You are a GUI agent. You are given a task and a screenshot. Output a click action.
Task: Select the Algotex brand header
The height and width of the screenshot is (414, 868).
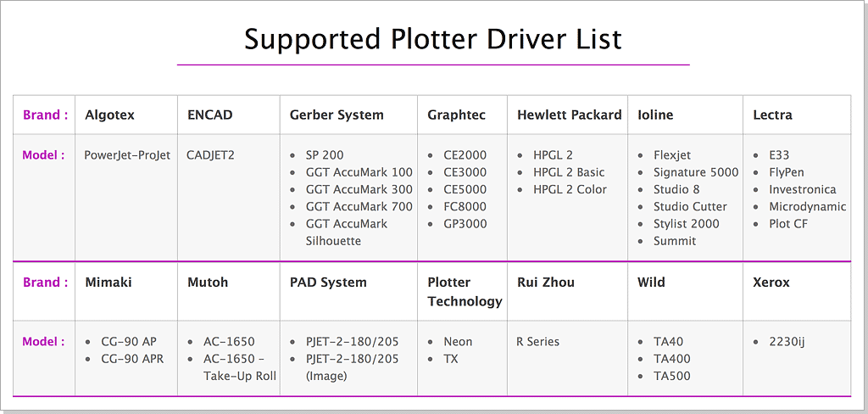(x=109, y=115)
